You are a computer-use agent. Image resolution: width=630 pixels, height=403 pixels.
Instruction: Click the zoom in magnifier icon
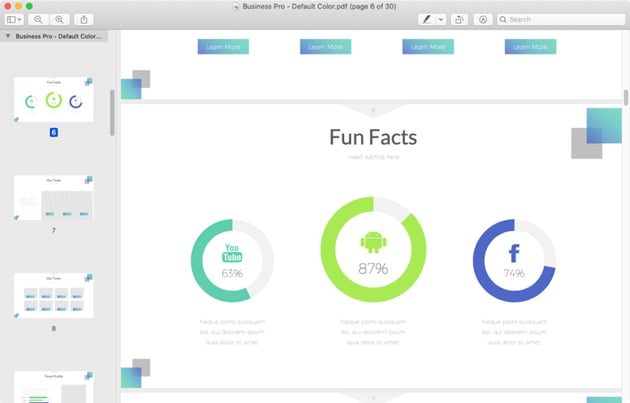tap(59, 19)
